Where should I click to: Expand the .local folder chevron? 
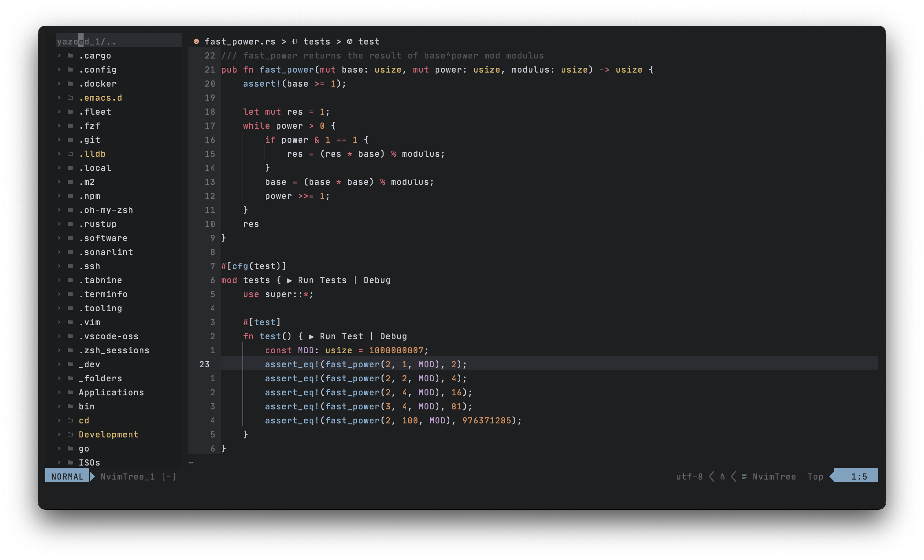click(x=59, y=168)
